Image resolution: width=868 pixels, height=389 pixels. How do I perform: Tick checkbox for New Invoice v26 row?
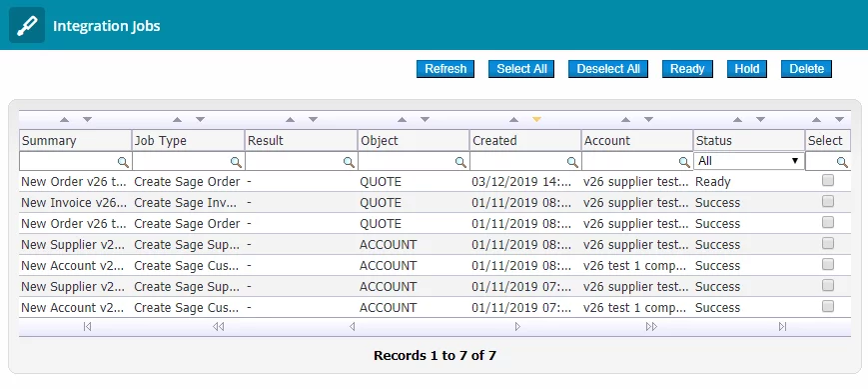(828, 201)
